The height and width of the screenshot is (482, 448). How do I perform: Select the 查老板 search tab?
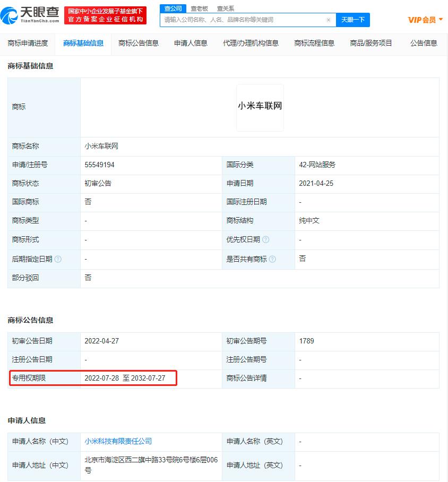coord(200,8)
